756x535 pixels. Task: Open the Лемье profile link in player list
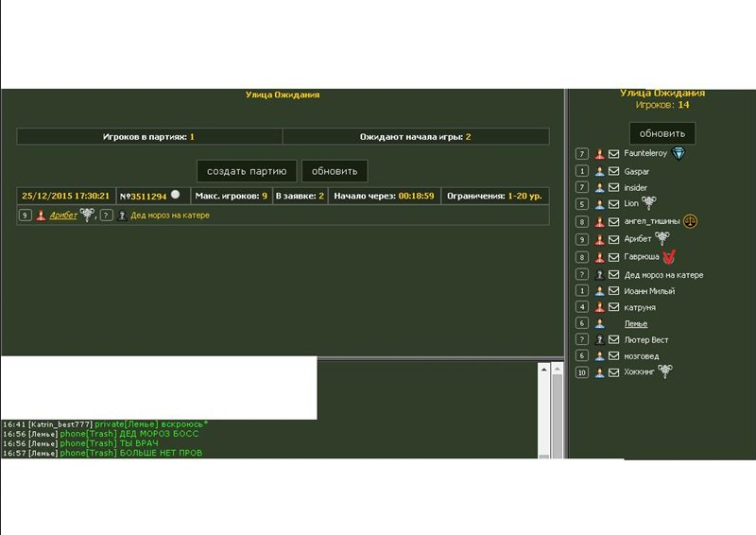tap(635, 323)
